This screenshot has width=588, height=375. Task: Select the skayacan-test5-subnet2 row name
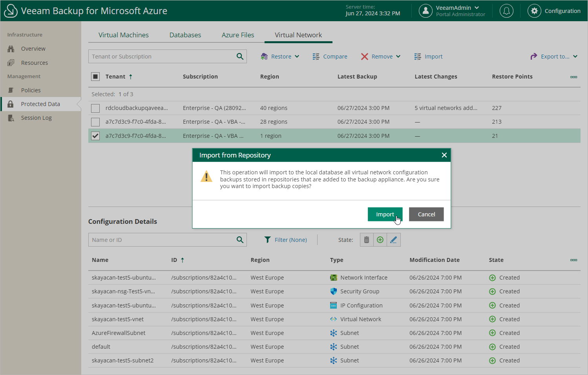pos(123,360)
